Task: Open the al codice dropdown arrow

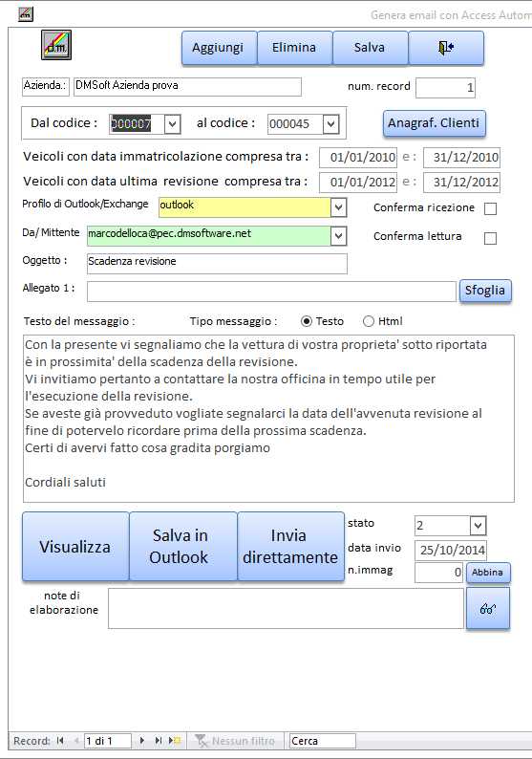Action: click(330, 124)
